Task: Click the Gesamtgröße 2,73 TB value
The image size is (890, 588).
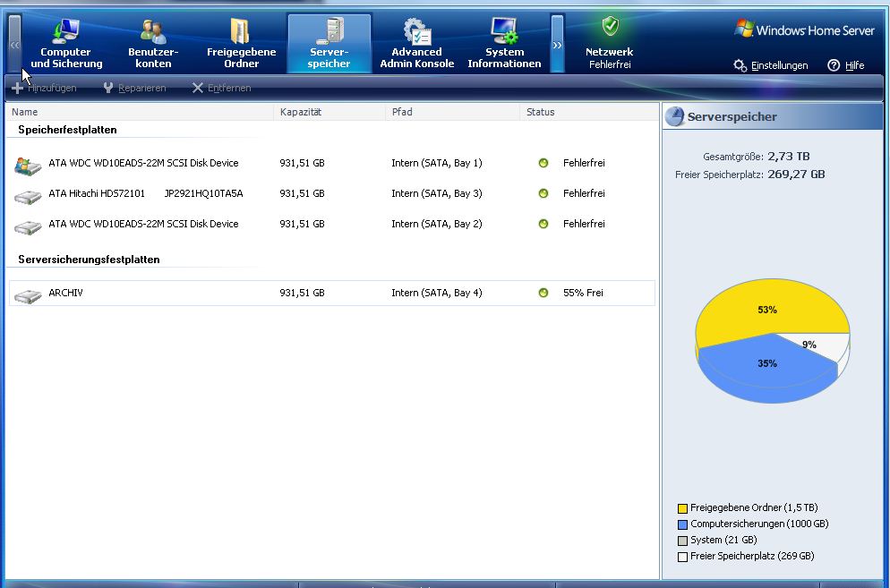Action: [x=789, y=156]
